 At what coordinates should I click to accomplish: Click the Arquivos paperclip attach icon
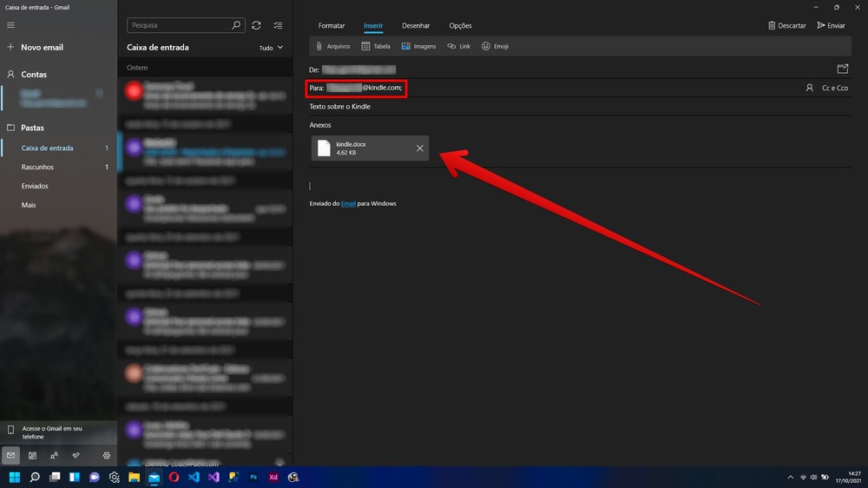[319, 46]
